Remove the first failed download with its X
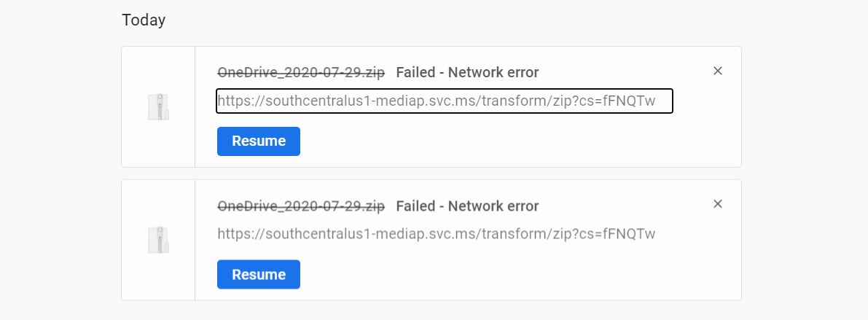The width and height of the screenshot is (868, 320). [717, 71]
